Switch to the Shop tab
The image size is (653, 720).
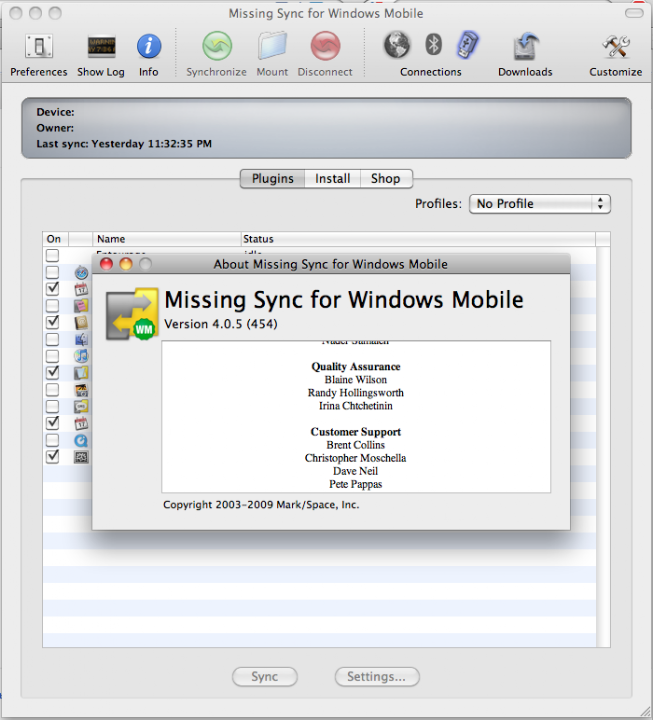pos(386,179)
